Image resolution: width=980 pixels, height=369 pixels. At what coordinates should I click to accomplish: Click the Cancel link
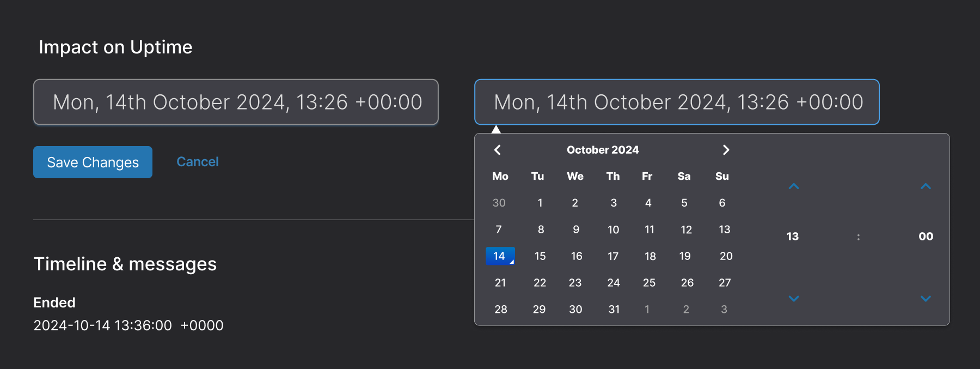coord(197,161)
